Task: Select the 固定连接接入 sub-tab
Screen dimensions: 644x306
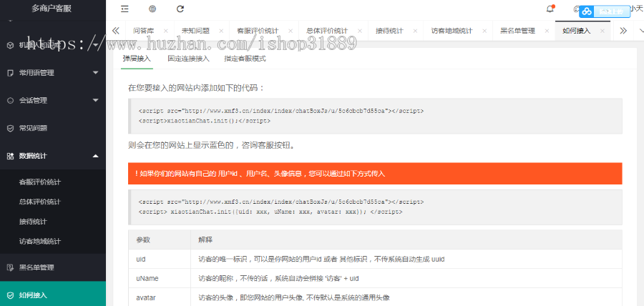Action: 188,59
